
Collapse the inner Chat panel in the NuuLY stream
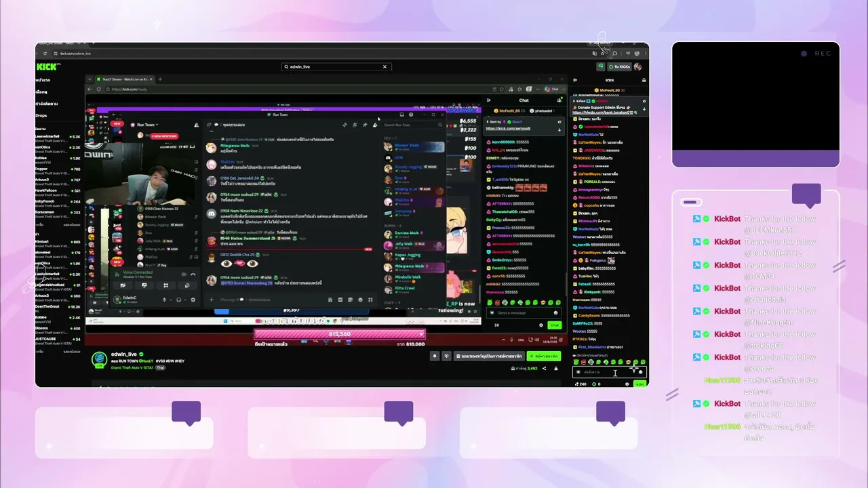(489, 100)
